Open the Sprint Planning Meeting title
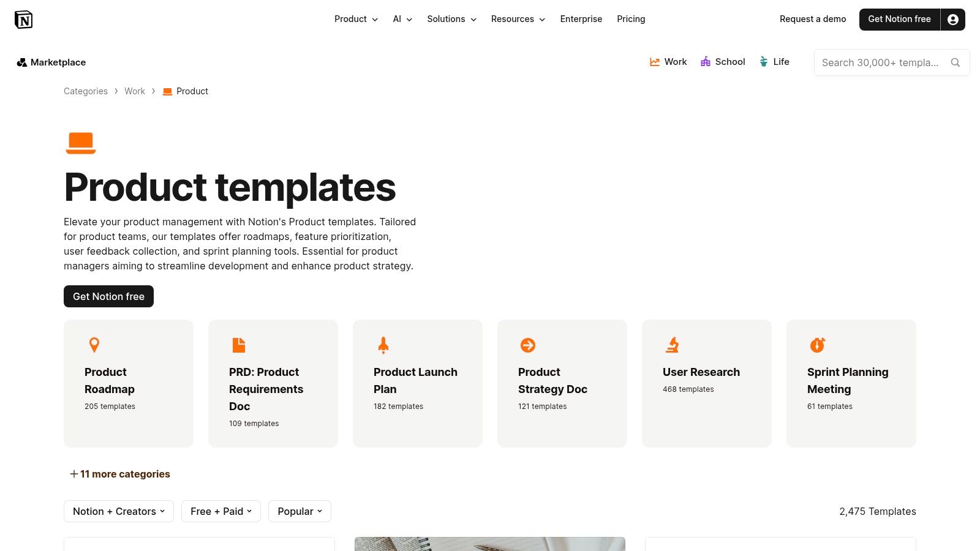Viewport: 980px width, 551px height. 848,380
